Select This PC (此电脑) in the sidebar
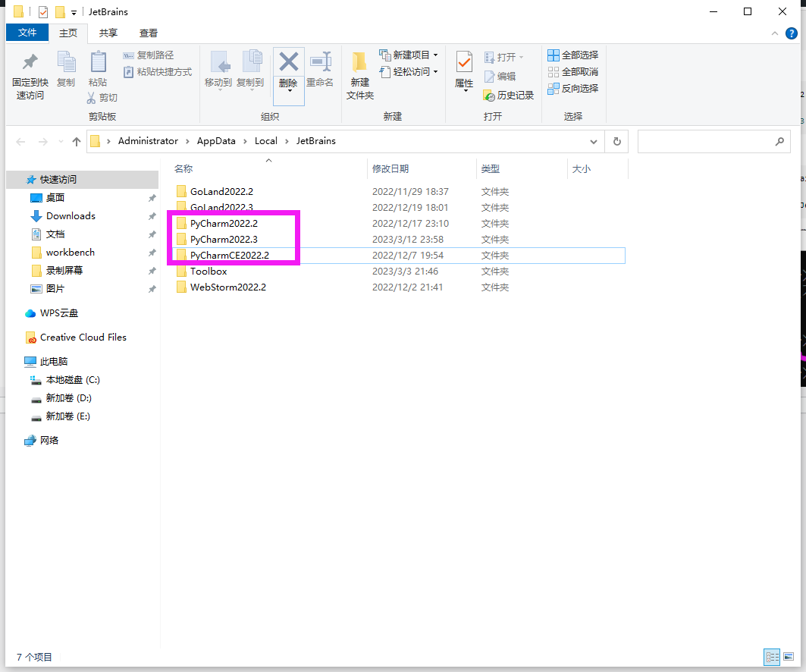The width and height of the screenshot is (806, 672). [54, 362]
